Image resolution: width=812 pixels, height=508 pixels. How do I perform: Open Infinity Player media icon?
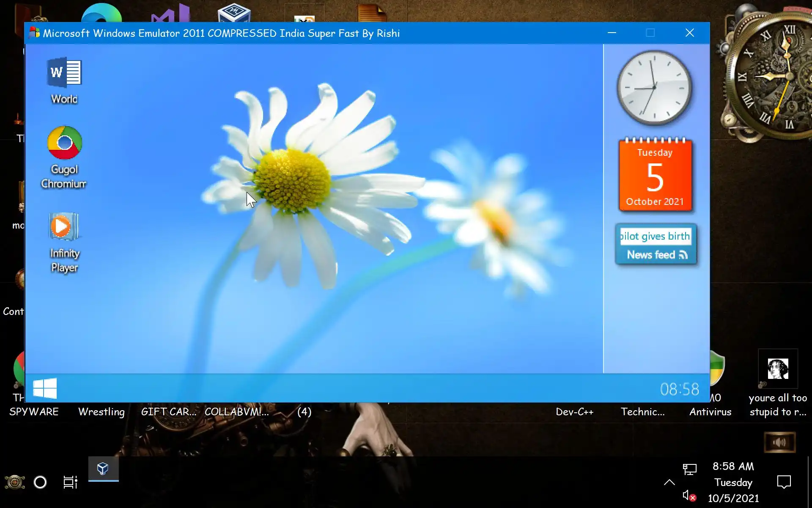[63, 227]
